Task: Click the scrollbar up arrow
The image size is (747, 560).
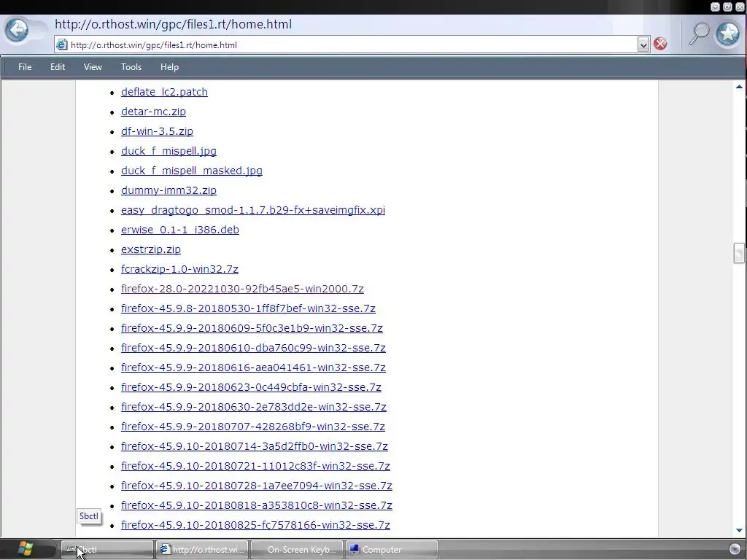Action: (739, 87)
